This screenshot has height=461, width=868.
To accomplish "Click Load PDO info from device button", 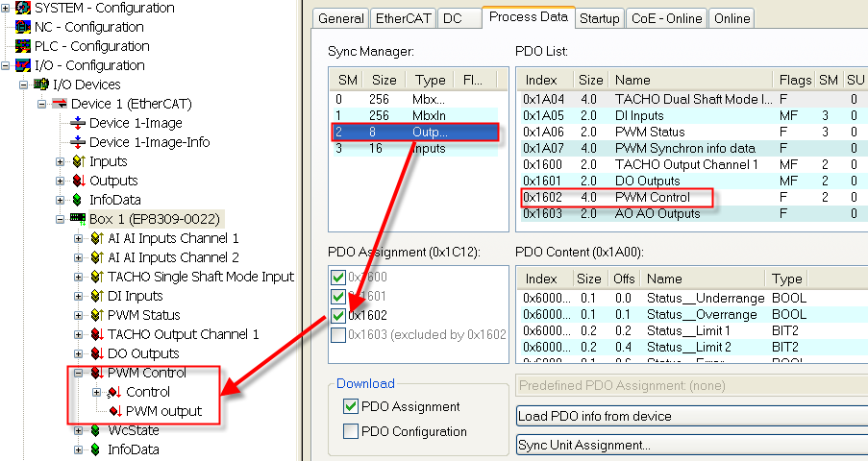I will (691, 416).
